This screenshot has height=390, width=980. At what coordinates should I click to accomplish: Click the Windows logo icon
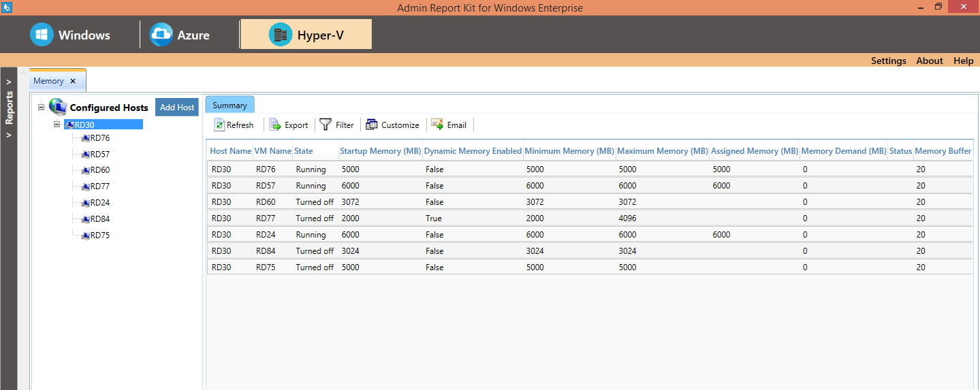42,35
